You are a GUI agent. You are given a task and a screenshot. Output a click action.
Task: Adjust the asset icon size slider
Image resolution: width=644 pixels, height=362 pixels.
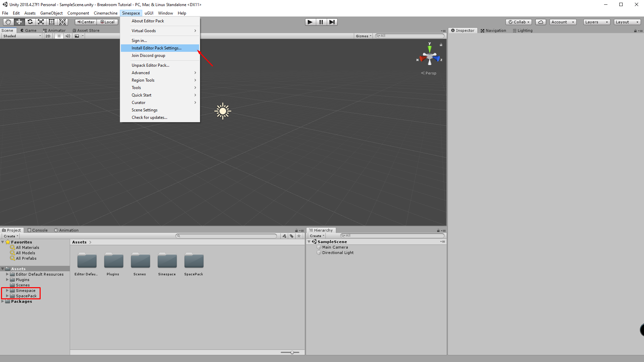pos(292,353)
